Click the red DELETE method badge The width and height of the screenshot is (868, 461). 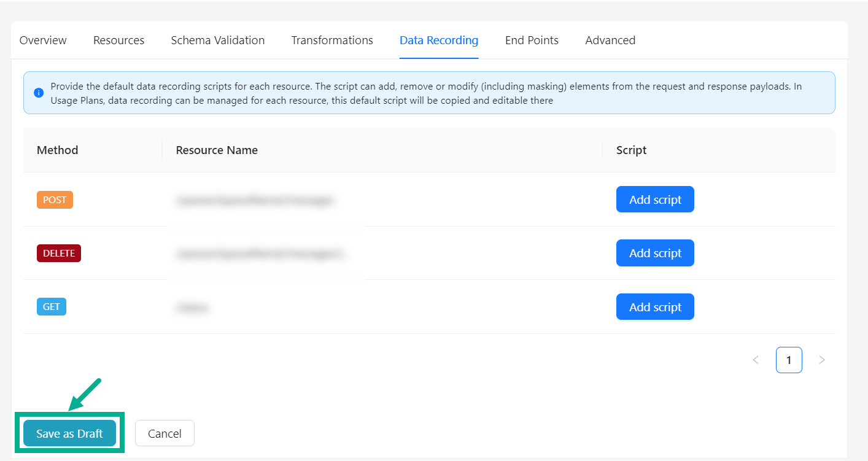click(59, 253)
